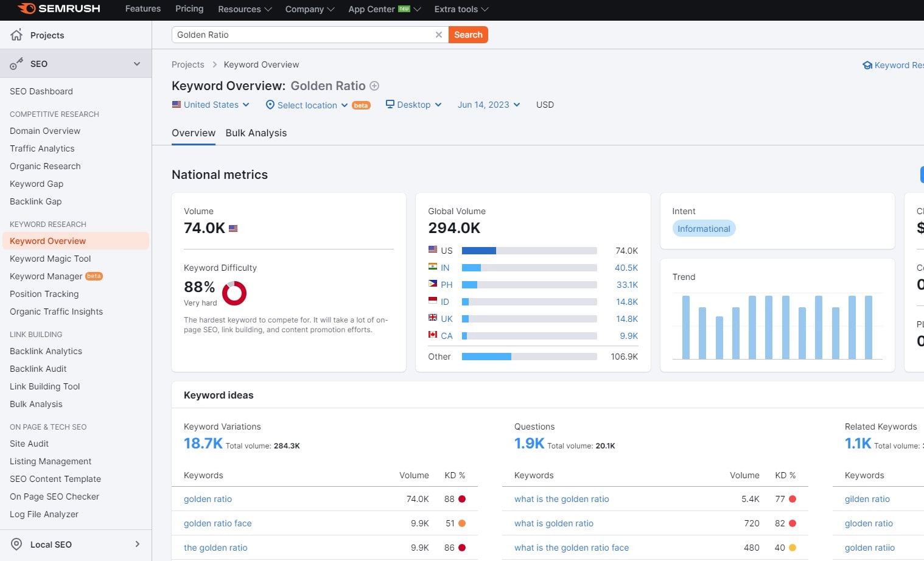Open 'what is the golden ratio' question link

(562, 499)
